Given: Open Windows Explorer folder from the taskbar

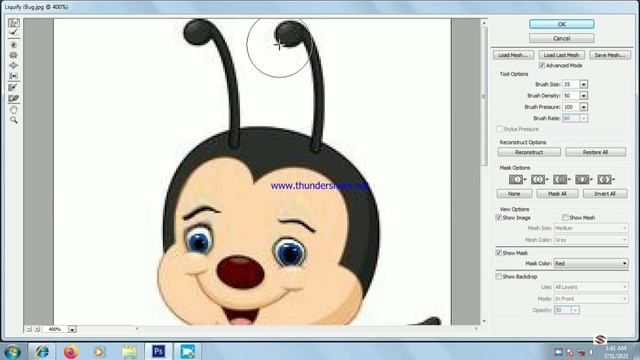Looking at the screenshot, I should (129, 352).
